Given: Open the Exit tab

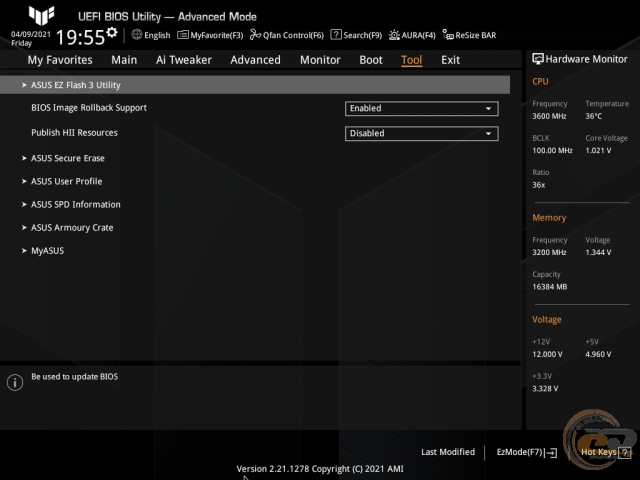Looking at the screenshot, I should coord(450,60).
